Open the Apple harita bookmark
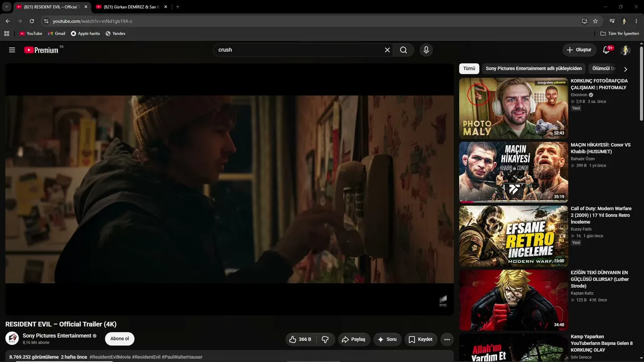The width and height of the screenshot is (644, 362). (85, 34)
